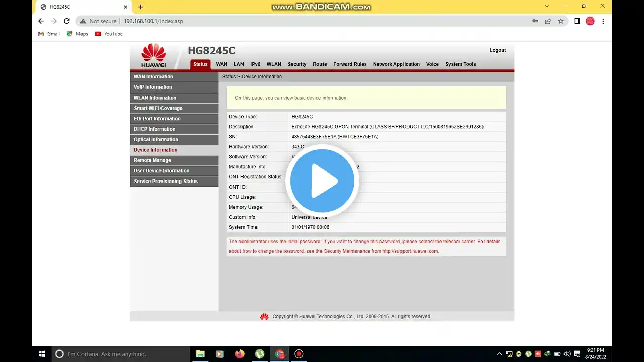Open VoIP Information in the sidebar
This screenshot has height=362, width=644.
pyautogui.click(x=174, y=87)
